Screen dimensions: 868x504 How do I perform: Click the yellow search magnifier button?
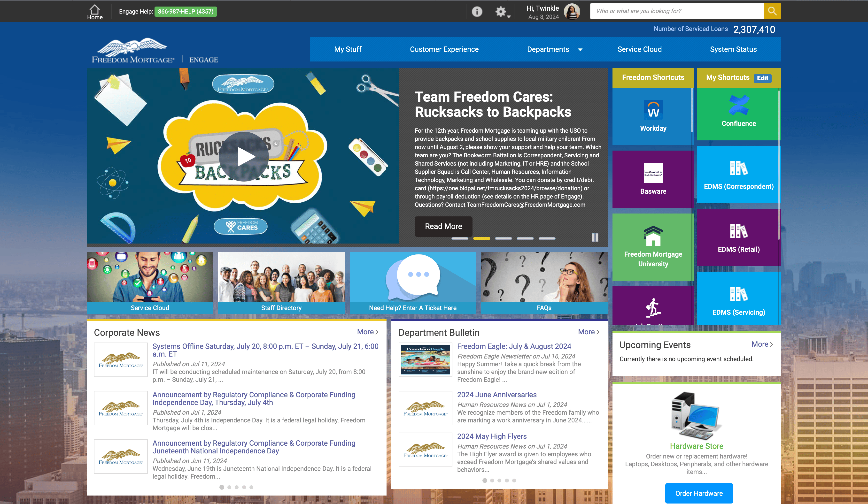pos(772,11)
